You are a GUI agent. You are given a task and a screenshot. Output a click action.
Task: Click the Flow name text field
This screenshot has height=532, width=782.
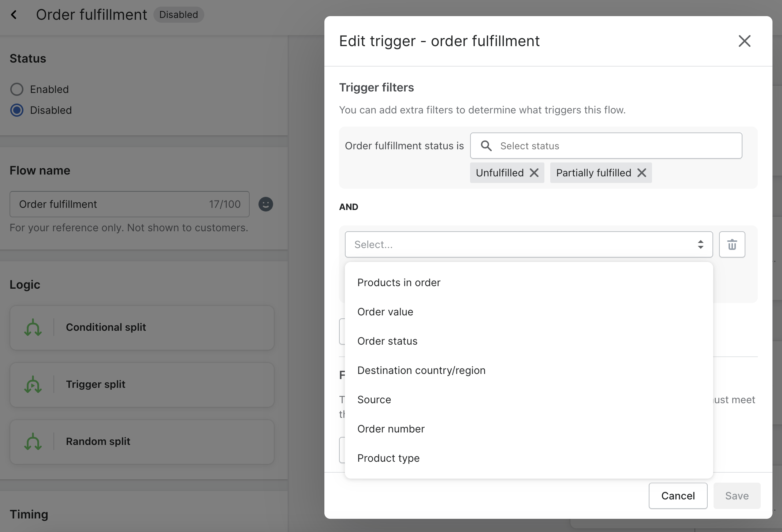(x=110, y=204)
